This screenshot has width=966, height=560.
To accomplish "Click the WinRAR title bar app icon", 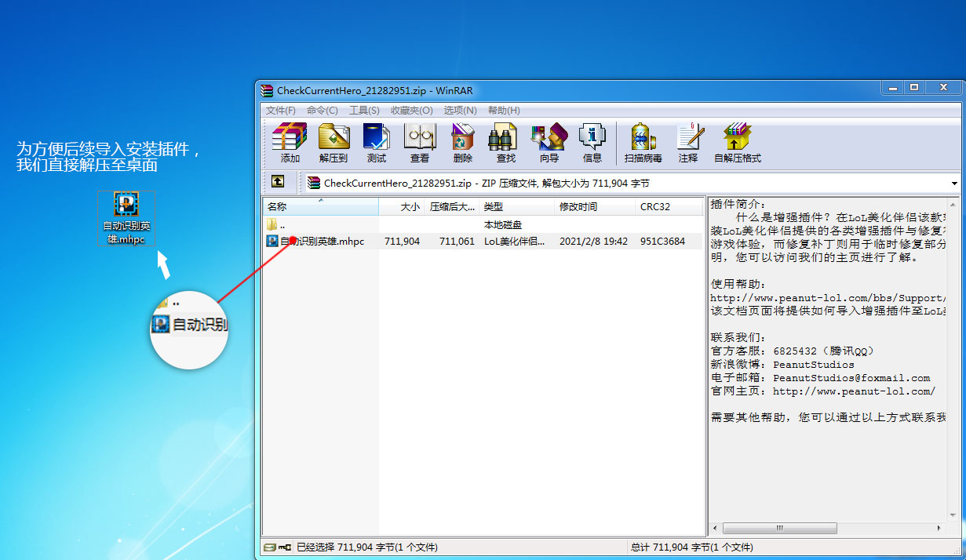I will tap(268, 91).
